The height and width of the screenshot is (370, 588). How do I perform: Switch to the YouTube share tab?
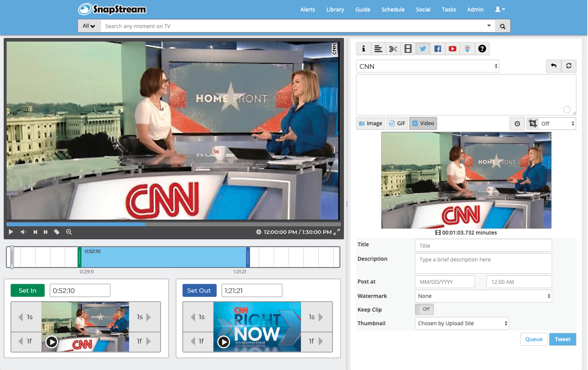tap(453, 49)
